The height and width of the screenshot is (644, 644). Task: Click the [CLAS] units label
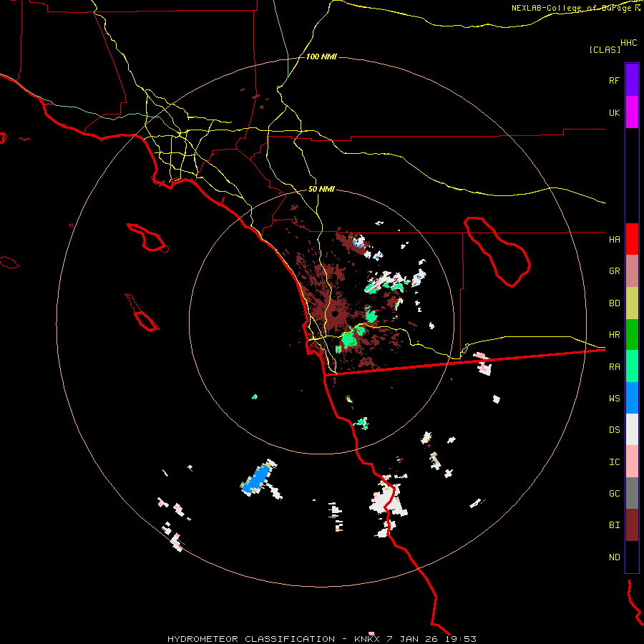point(605,49)
